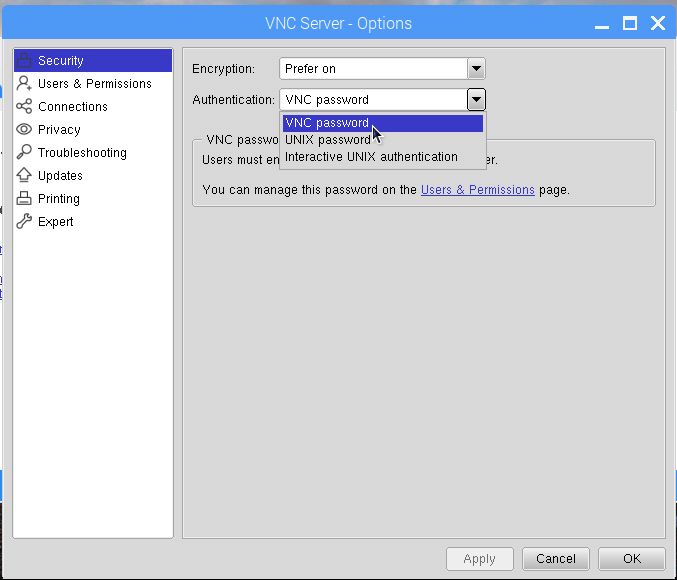677x580 pixels.
Task: Click the Users & Permissions person icon
Action: [x=25, y=84]
